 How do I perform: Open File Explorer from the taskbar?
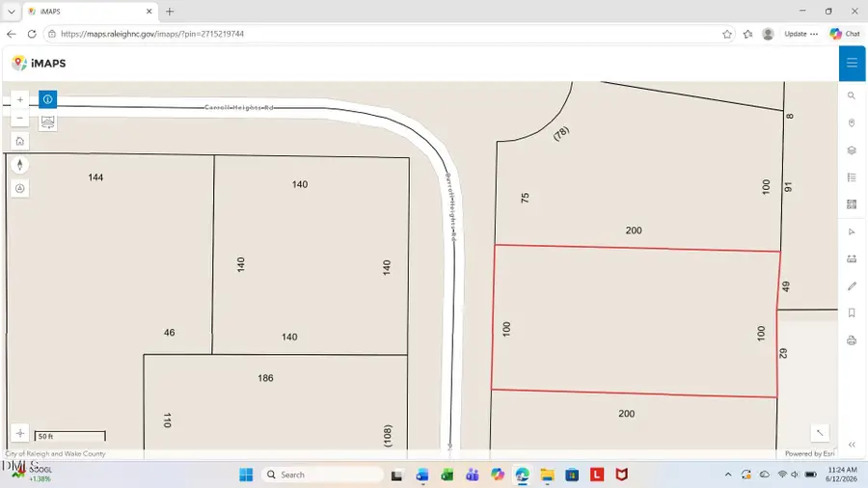547,474
